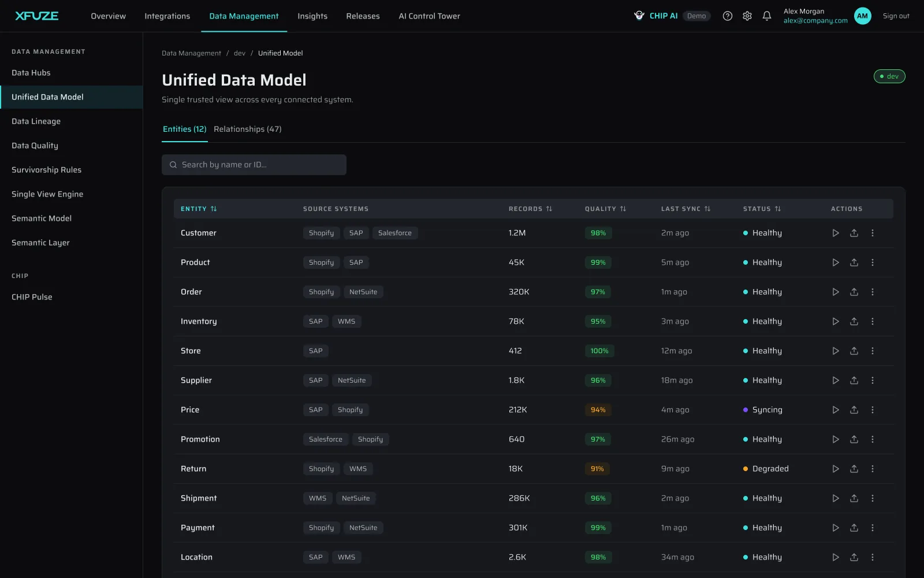Image resolution: width=924 pixels, height=578 pixels.
Task: Click the search by name or ID field
Action: pos(254,165)
